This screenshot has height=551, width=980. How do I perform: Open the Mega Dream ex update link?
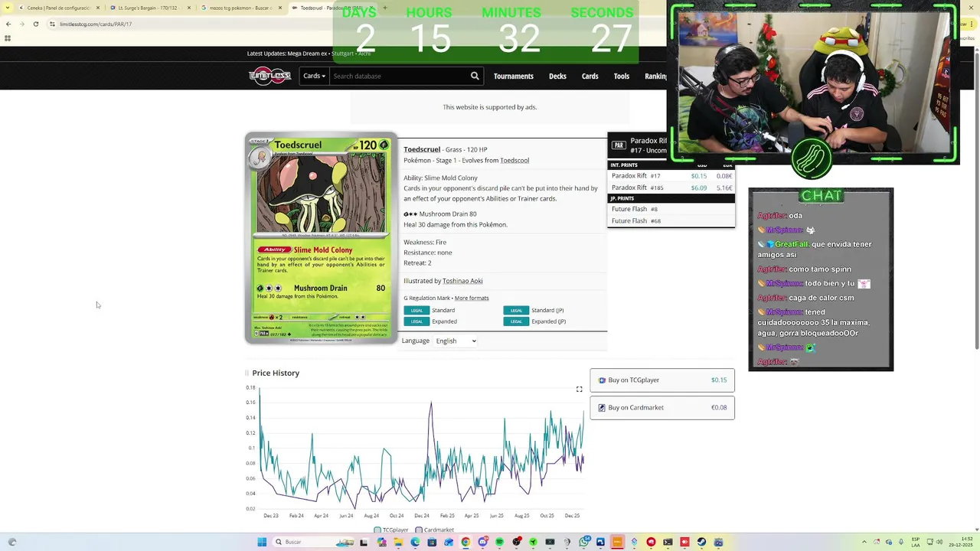click(308, 54)
